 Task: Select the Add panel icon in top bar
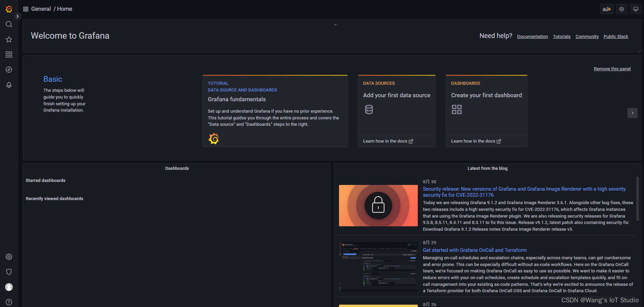coord(606,9)
